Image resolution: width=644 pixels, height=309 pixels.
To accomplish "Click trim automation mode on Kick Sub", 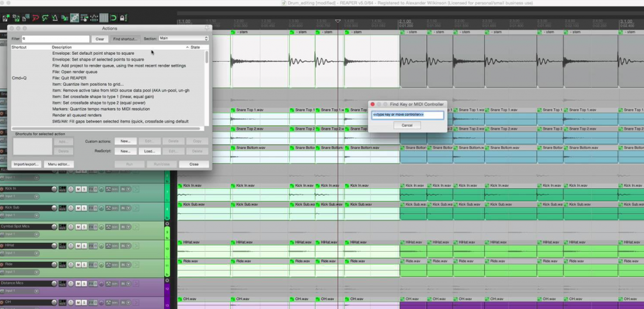I will tap(114, 208).
